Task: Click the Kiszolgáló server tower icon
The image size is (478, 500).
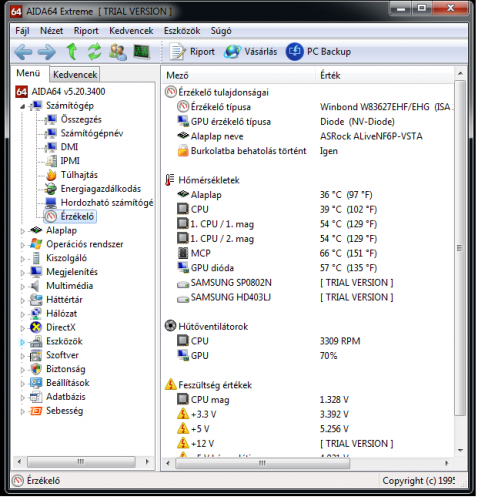Action: (x=36, y=258)
